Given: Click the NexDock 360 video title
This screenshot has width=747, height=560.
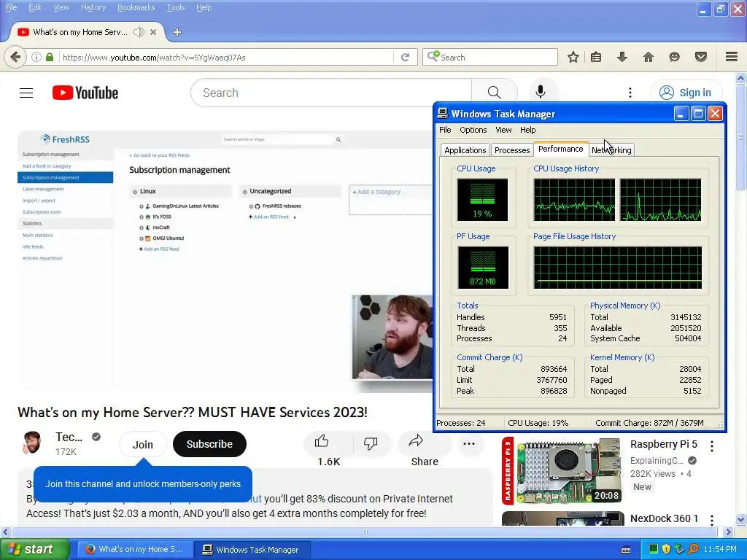Looking at the screenshot, I should [x=664, y=518].
